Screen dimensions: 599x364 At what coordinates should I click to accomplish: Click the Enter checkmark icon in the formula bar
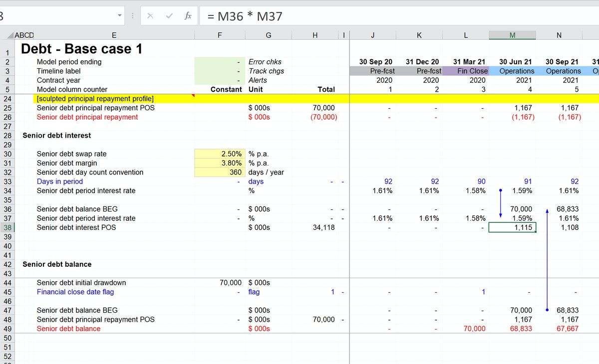170,15
